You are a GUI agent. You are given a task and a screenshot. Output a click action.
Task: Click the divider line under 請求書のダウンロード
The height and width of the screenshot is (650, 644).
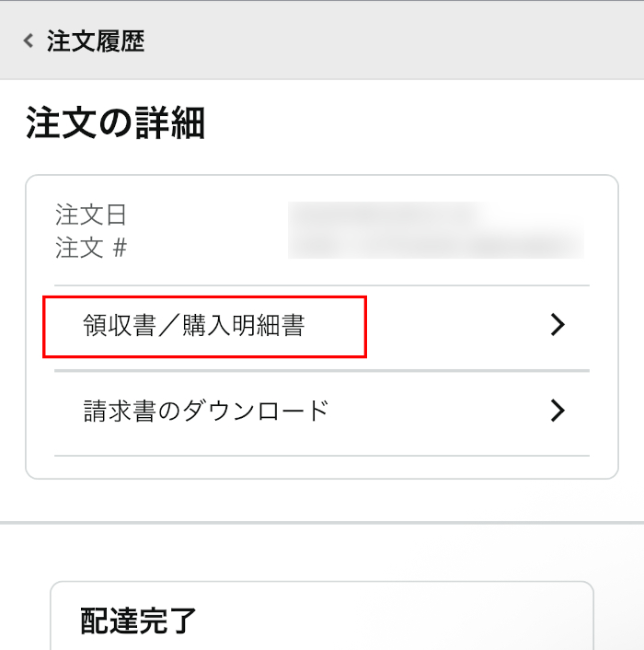point(322,455)
